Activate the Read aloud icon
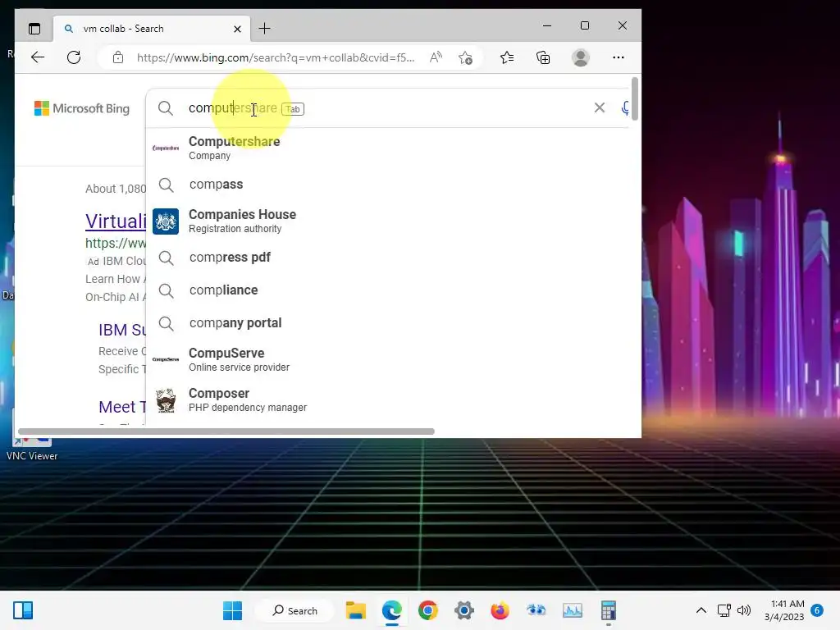840x630 pixels. (x=436, y=57)
